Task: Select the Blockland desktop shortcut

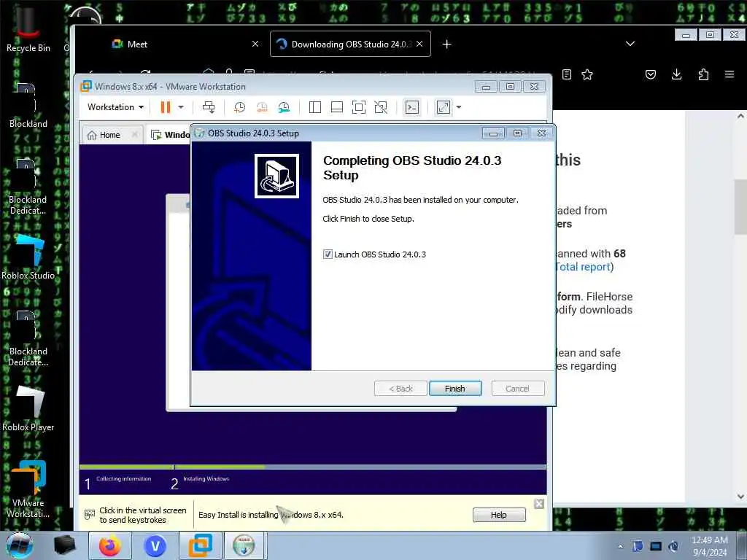Action: coord(28,106)
